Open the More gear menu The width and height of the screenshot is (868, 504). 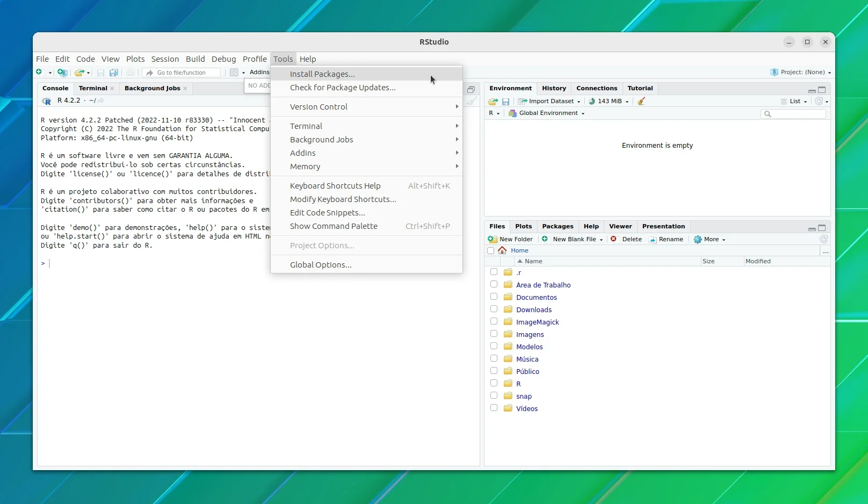click(710, 239)
